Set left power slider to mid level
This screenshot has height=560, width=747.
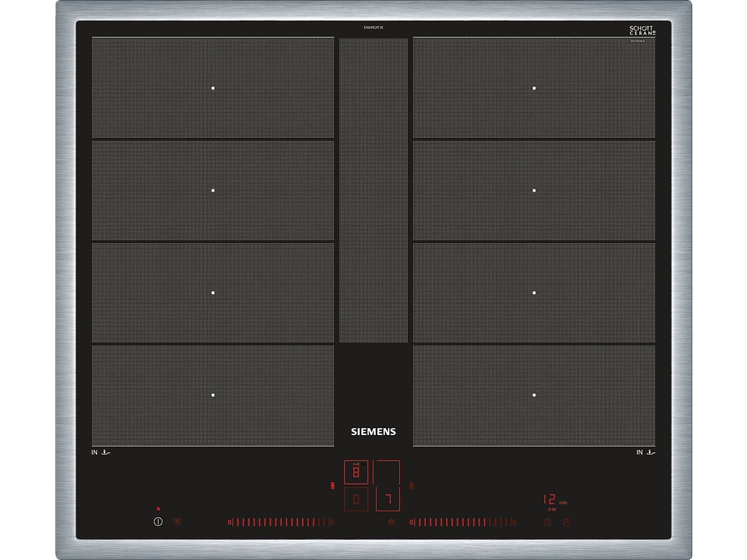pyautogui.click(x=280, y=522)
